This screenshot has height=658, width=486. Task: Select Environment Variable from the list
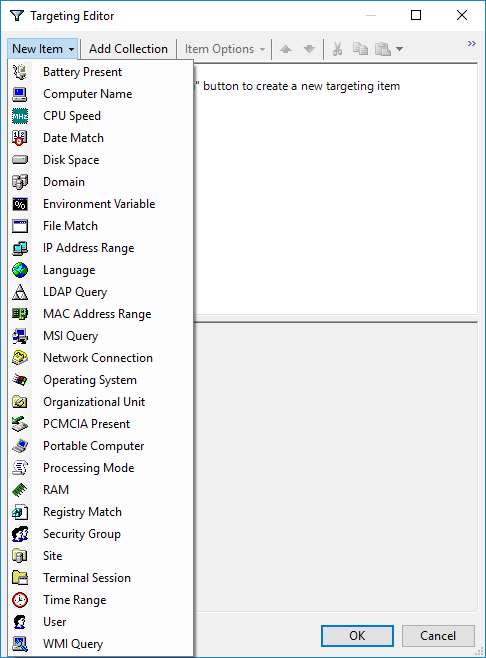[101, 204]
